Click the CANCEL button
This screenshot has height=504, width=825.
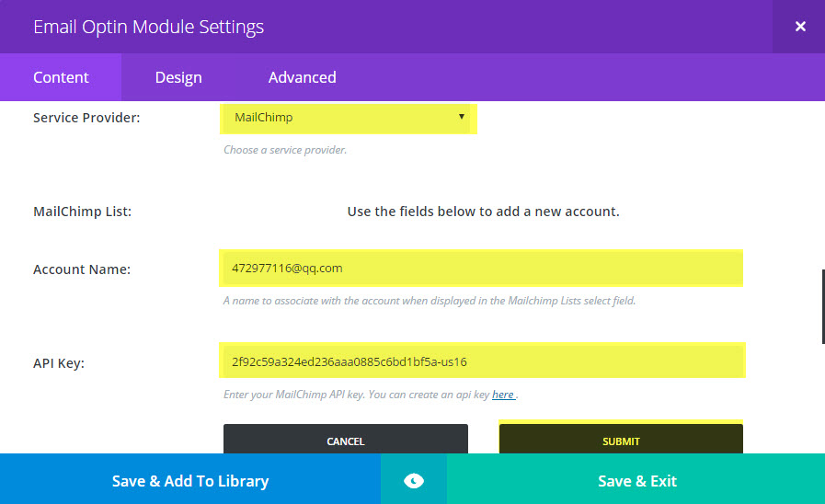(x=346, y=440)
